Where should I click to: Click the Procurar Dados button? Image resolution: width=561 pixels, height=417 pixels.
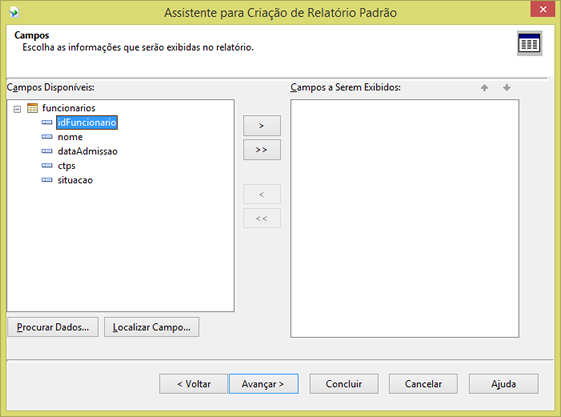click(53, 327)
